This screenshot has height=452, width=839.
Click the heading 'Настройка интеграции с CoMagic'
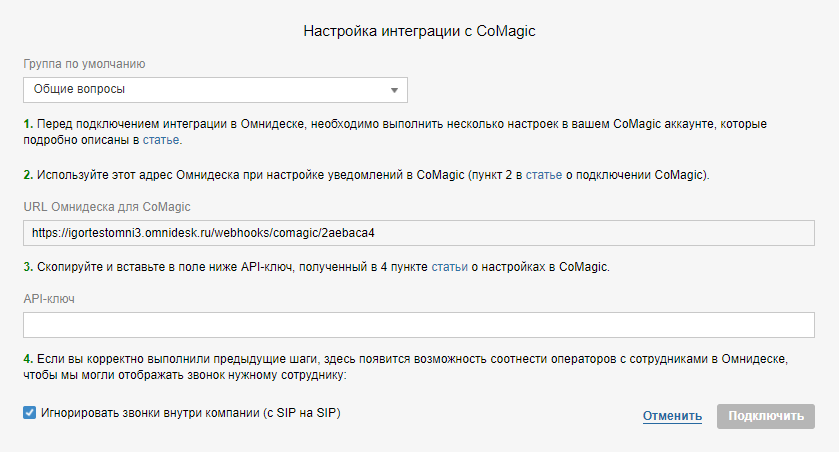[419, 31]
